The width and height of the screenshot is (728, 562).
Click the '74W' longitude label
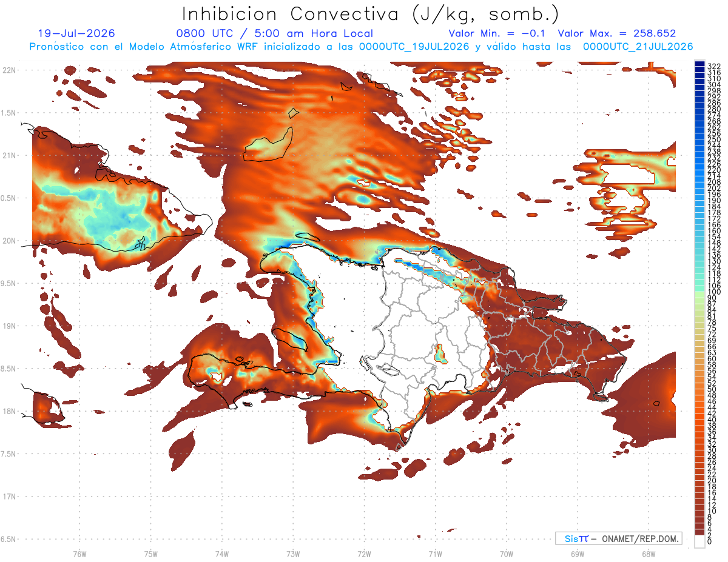222,553
